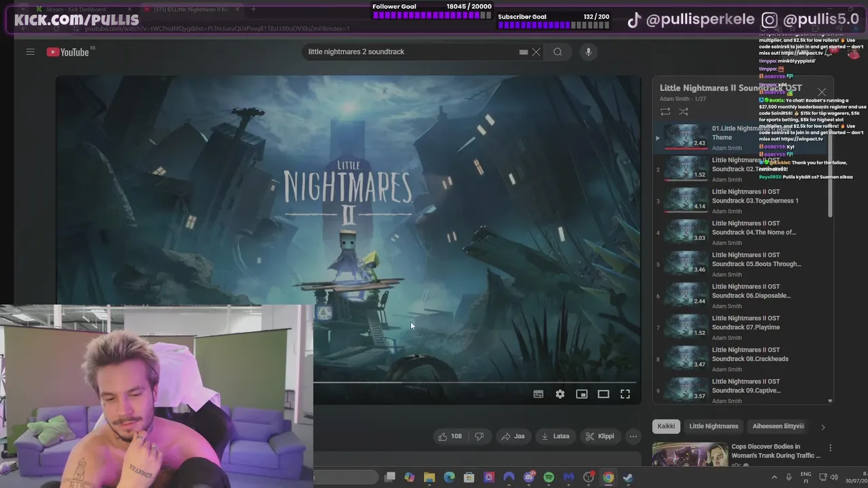
Task: Dislike the video with thumbs-down
Action: [479, 436]
